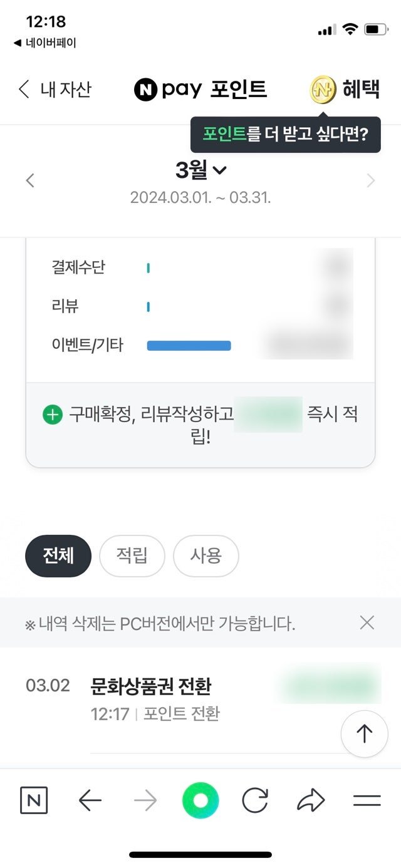Tap the green Naver search circle button
401x868 pixels.
[200, 800]
